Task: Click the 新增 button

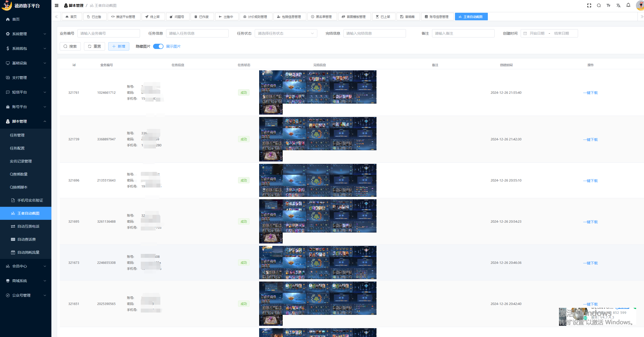Action: [119, 46]
